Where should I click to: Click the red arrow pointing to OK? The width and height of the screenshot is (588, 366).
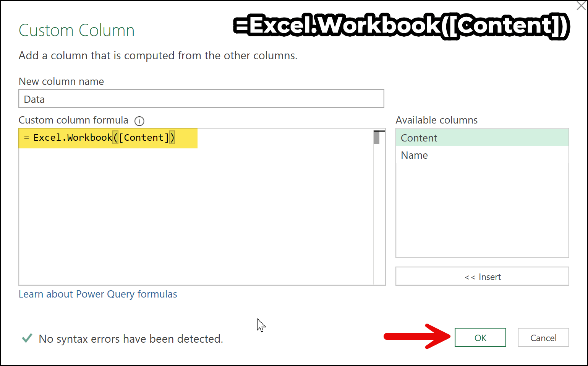[417, 337]
